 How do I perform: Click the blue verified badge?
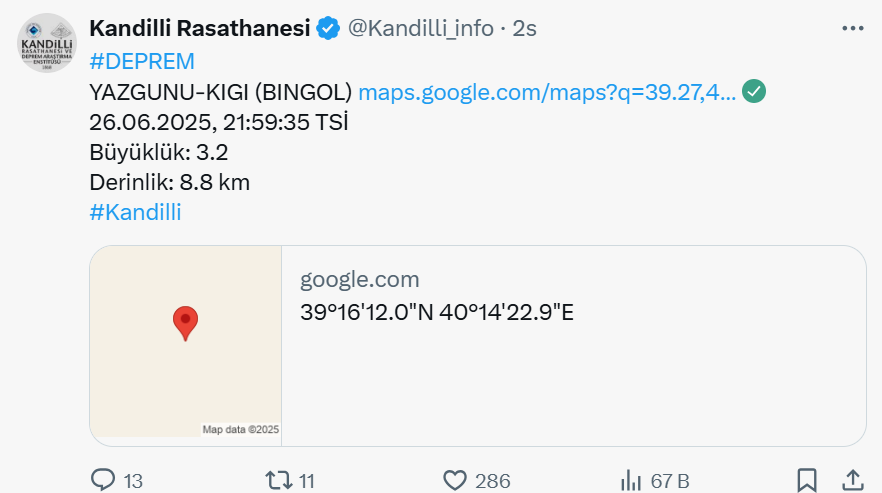[327, 28]
